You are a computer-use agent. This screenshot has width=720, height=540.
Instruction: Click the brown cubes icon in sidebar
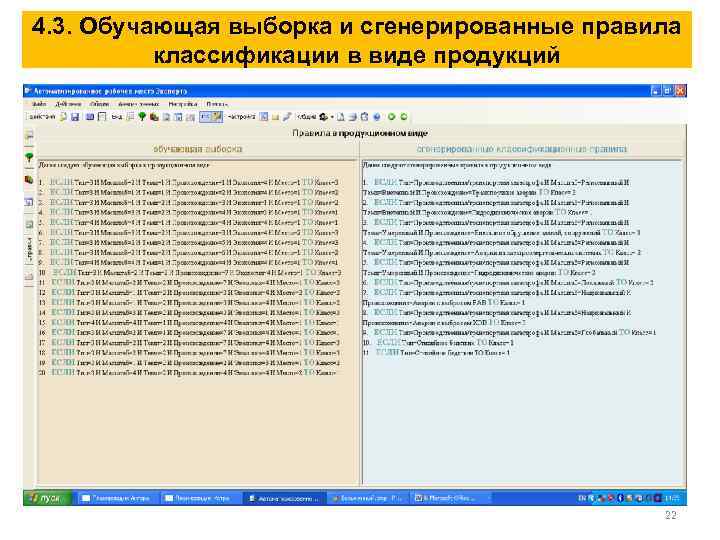coord(29,180)
